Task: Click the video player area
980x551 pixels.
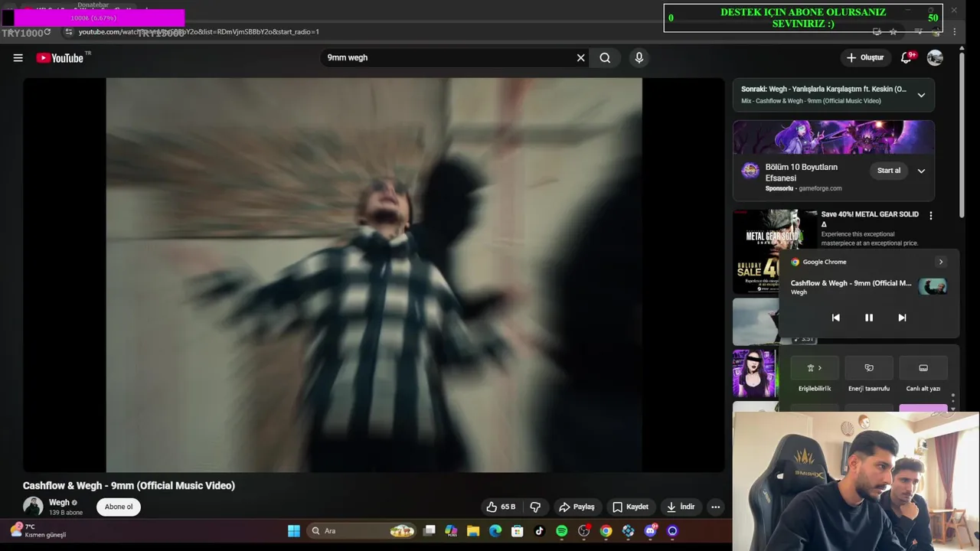Action: [374, 275]
